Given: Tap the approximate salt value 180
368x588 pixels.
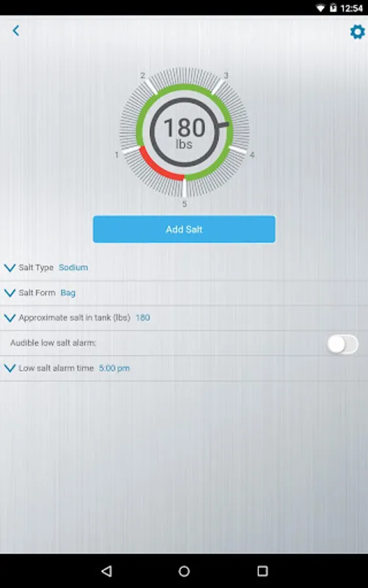Looking at the screenshot, I should [x=142, y=318].
